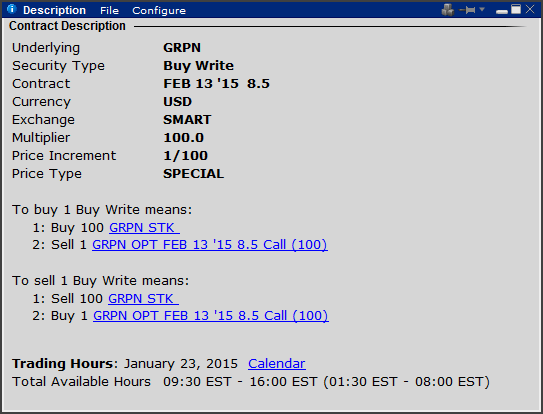Select the 100.0 multiplier value
The height and width of the screenshot is (414, 543).
click(184, 138)
